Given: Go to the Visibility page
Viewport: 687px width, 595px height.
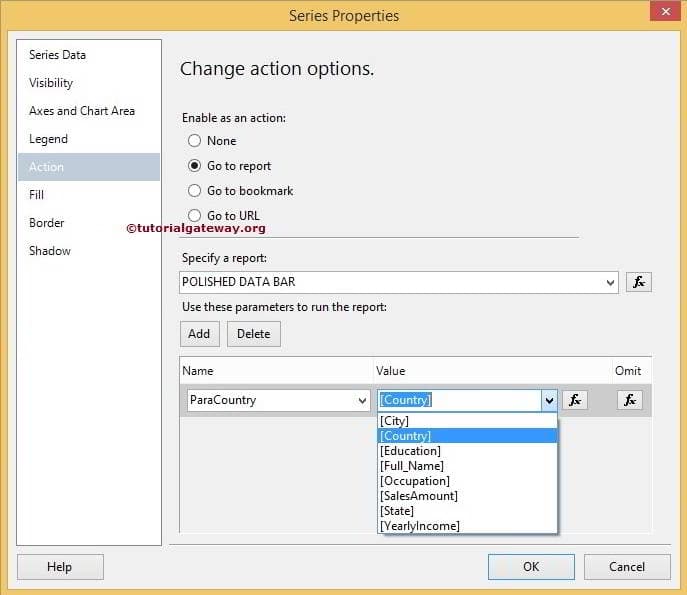Looking at the screenshot, I should click(x=51, y=83).
